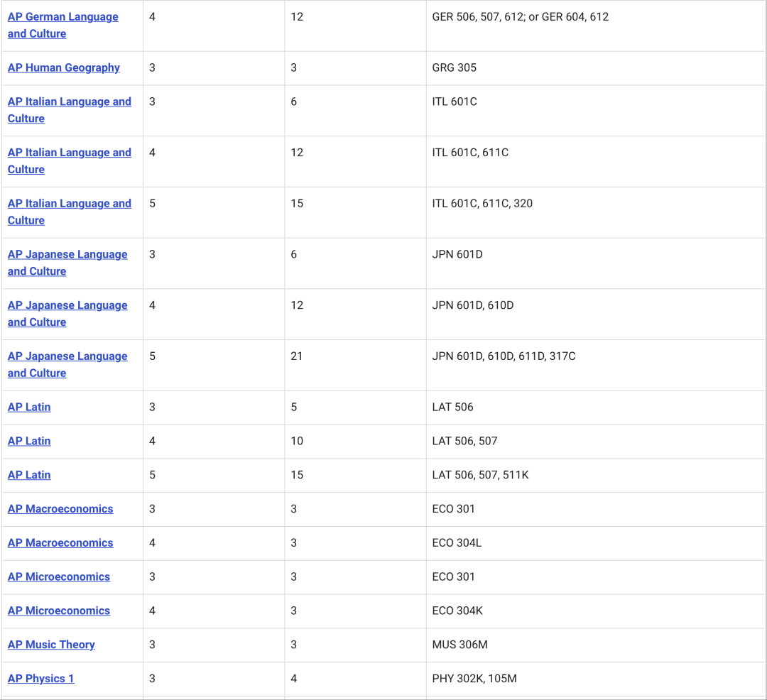This screenshot has width=767, height=700.
Task: Click AP Latin link in 5-credit row
Action: [x=29, y=408]
